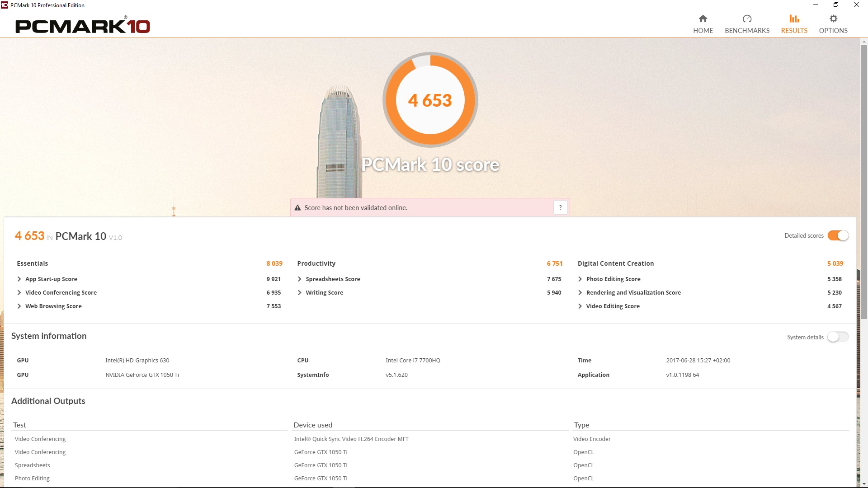Screen dimensions: 868x488
Task: Click the warning triangle validation icon
Action: point(297,208)
